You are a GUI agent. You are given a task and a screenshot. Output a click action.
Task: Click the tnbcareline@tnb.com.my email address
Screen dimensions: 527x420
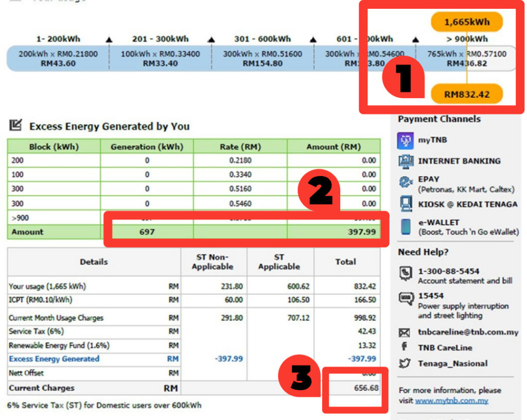coord(468,332)
